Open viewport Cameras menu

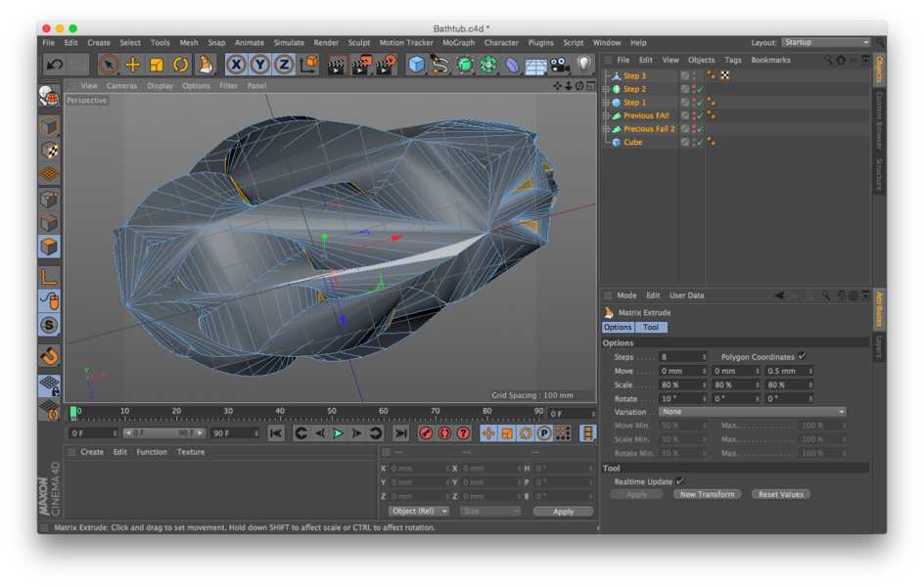pos(122,85)
